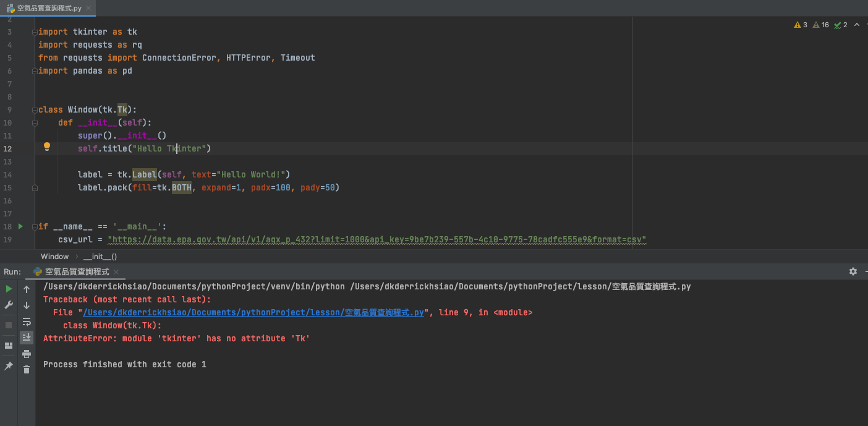Viewport: 868px width, 426px height.
Task: Click the down arrow for next stack frame
Action: tap(27, 305)
